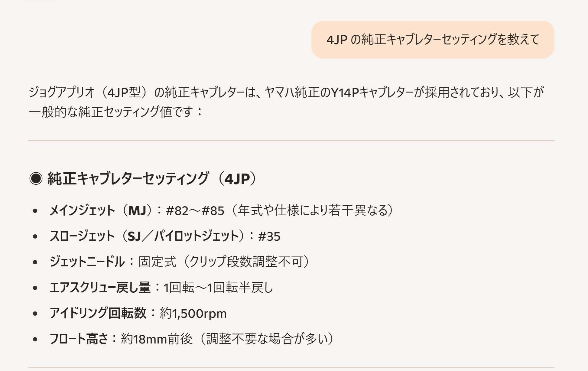The image size is (588, 371).
Task: Click the #82～#85 main jet value
Action: pyautogui.click(x=195, y=210)
